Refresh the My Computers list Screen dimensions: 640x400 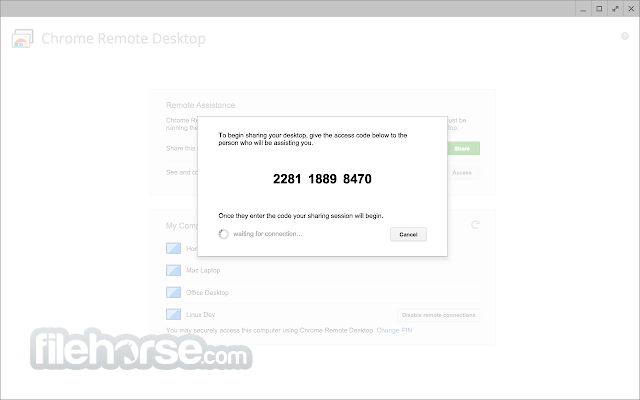click(x=475, y=225)
